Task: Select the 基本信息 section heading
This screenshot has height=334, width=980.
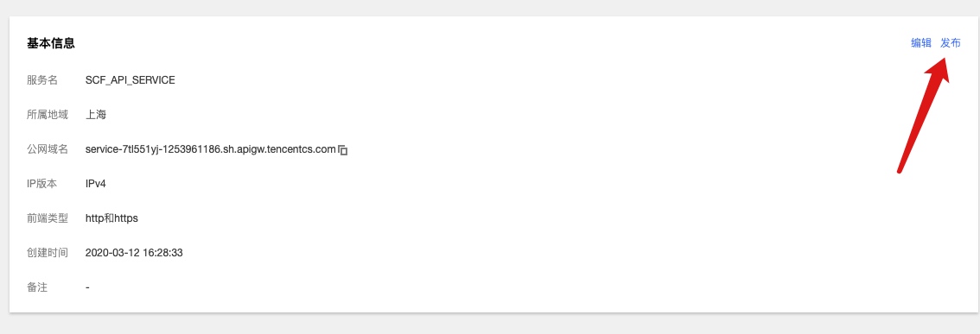Action: [51, 44]
